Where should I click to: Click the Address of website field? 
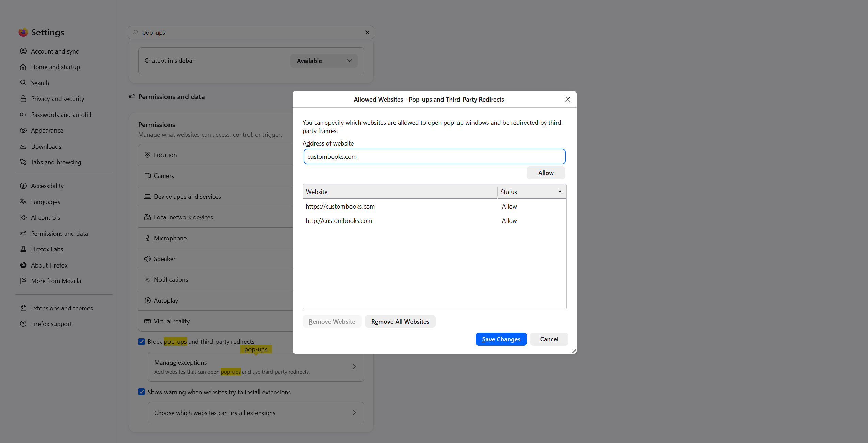coord(434,157)
